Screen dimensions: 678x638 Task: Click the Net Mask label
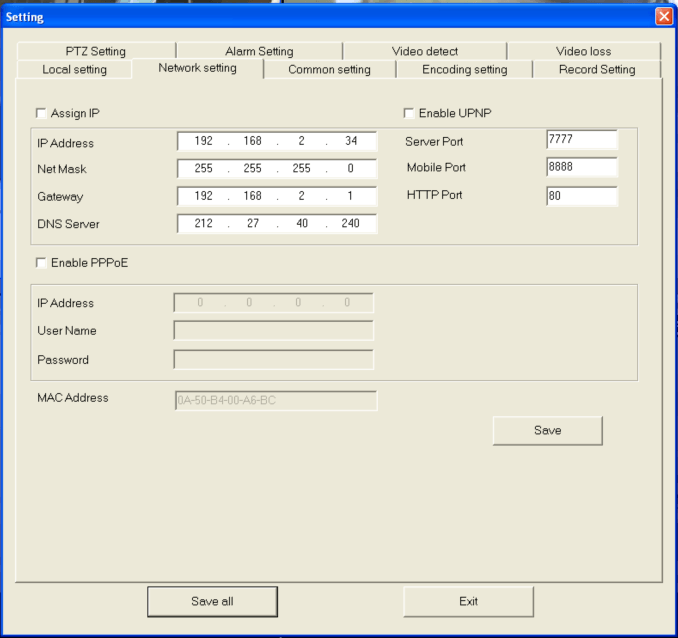pyautogui.click(x=62, y=169)
